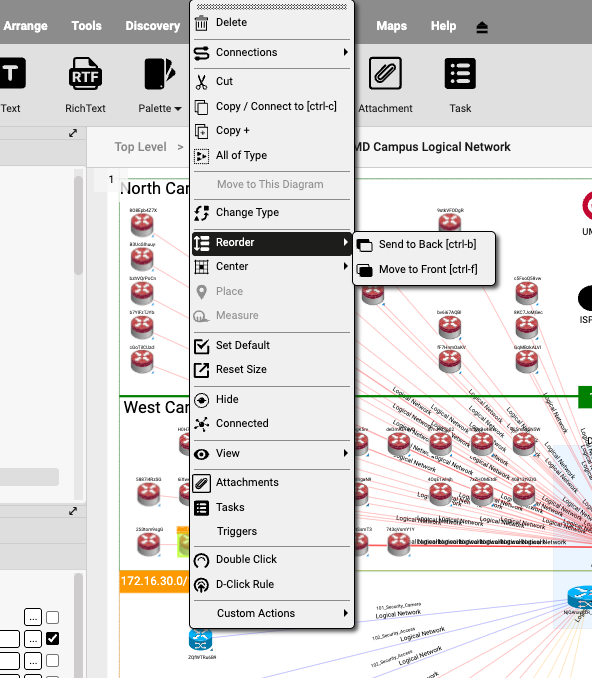This screenshot has height=678, width=592.
Task: Click the orange 172.16.30.0 subnet label
Action: [x=154, y=581]
